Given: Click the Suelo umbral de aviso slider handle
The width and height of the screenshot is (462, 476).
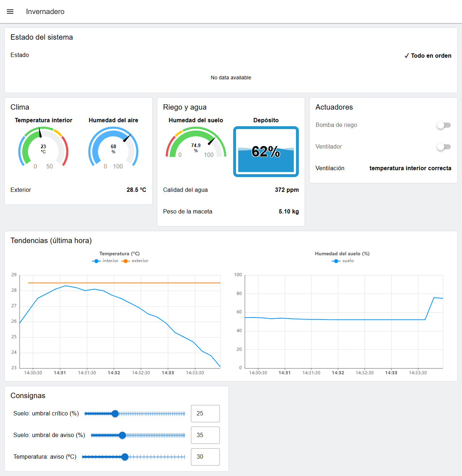Looking at the screenshot, I should [122, 435].
